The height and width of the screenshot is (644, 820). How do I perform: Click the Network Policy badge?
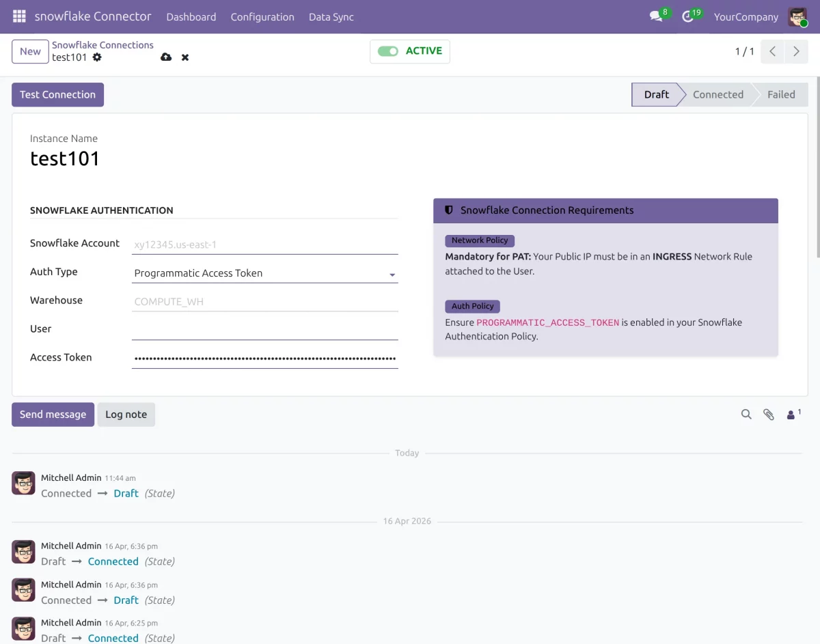click(480, 240)
